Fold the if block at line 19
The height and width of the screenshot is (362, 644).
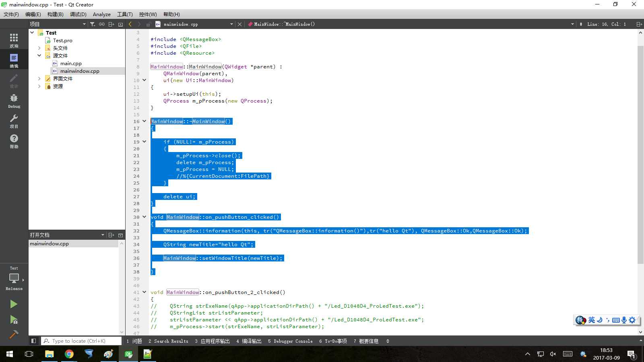(144, 142)
